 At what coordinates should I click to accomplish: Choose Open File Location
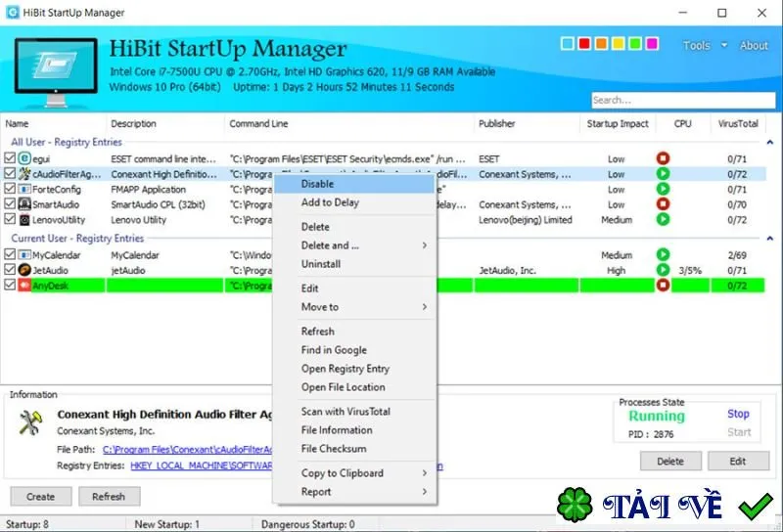(x=354, y=387)
